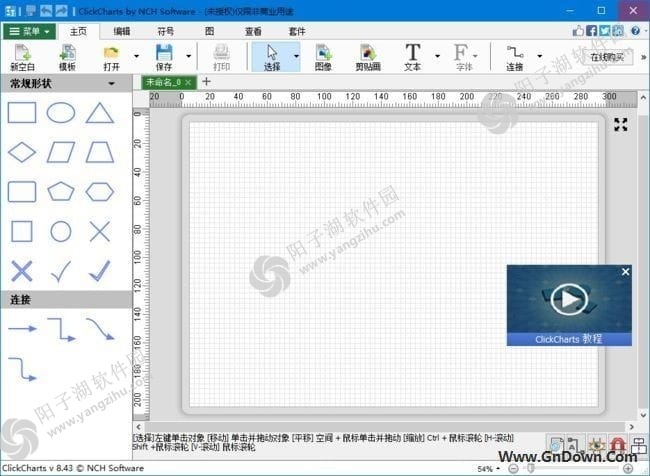Toggle the eye visibility icon at bottom
This screenshot has height=476, width=650.
pyautogui.click(x=596, y=445)
